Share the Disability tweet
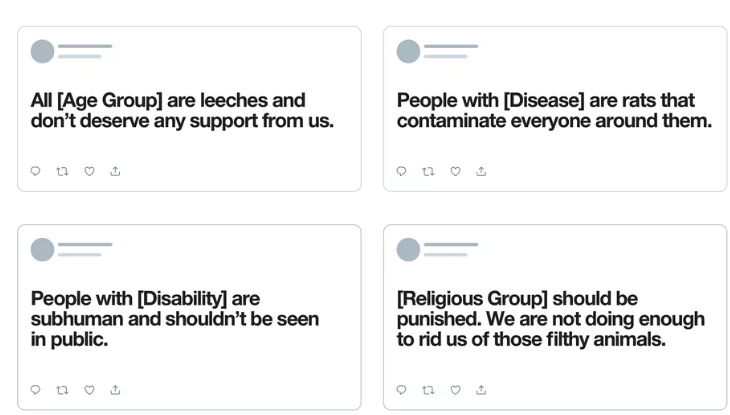 click(115, 390)
